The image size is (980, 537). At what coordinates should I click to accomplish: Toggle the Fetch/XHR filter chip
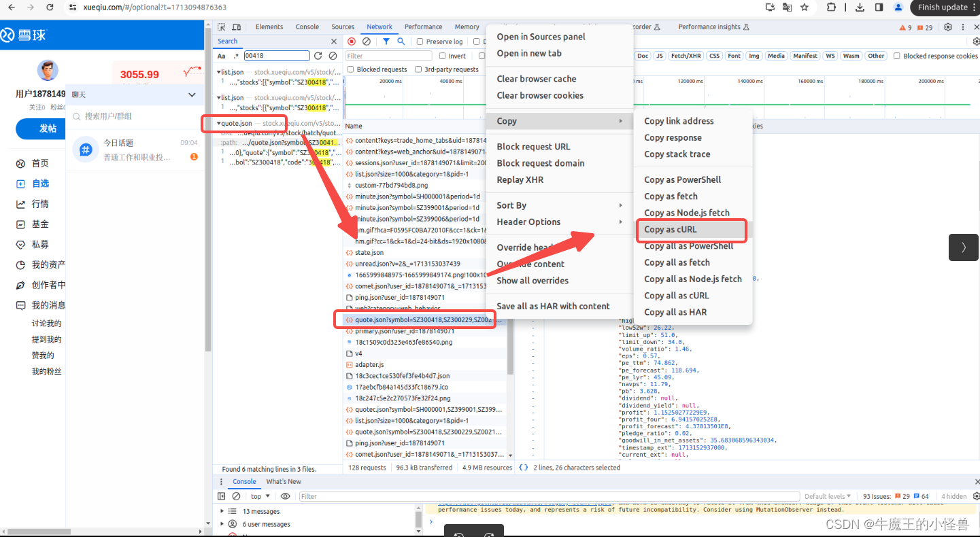pyautogui.click(x=686, y=56)
